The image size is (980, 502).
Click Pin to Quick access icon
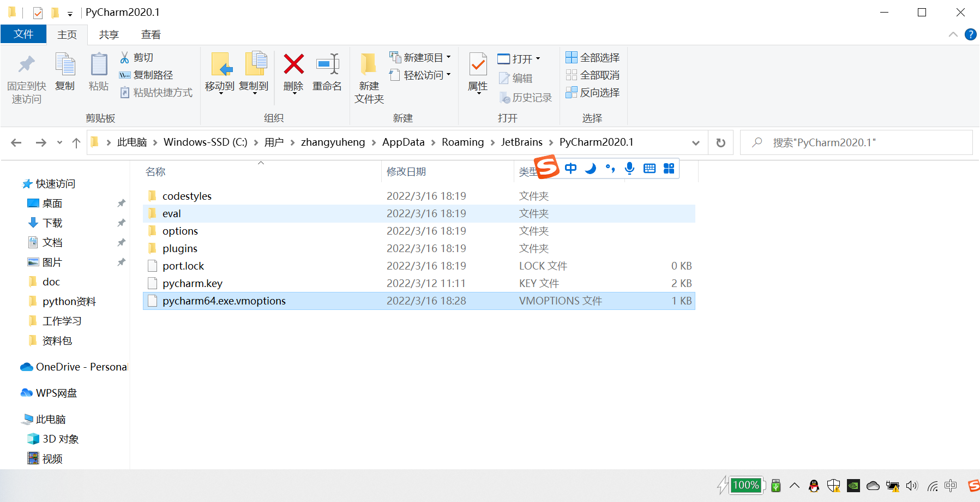pyautogui.click(x=26, y=64)
